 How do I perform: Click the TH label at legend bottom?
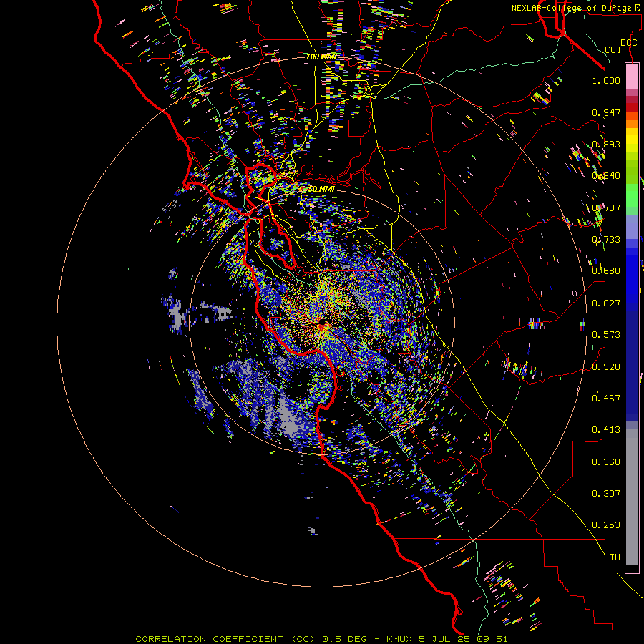[615, 557]
